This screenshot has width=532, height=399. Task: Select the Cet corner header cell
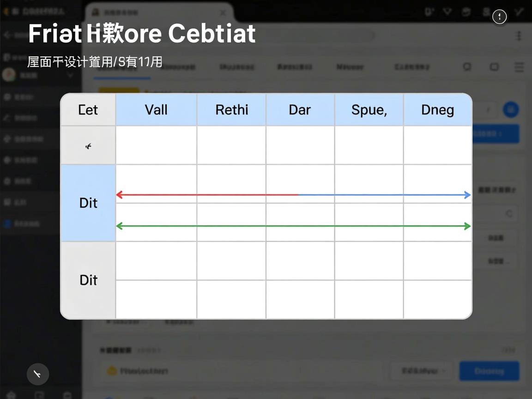pyautogui.click(x=88, y=110)
